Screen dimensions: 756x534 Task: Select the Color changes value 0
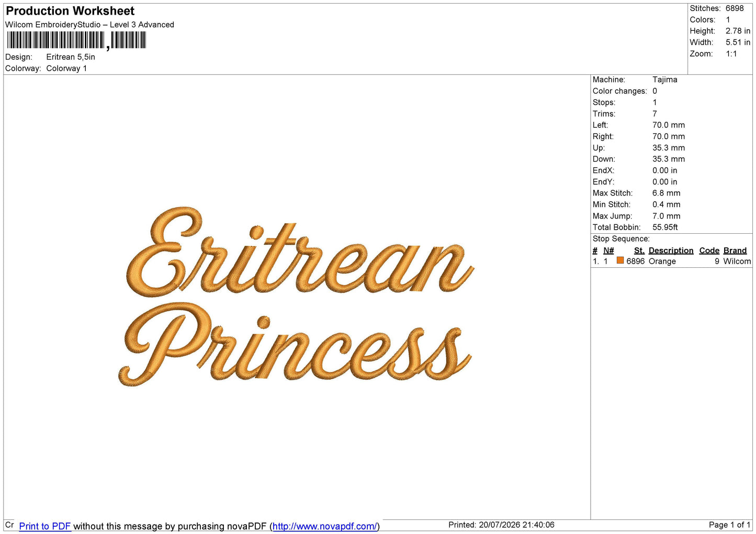coord(655,91)
